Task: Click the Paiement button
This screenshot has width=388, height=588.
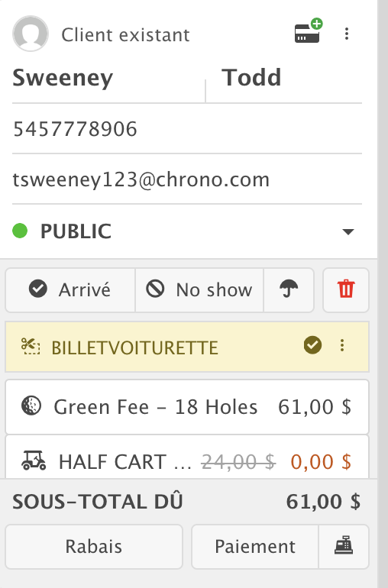Action: 255,546
